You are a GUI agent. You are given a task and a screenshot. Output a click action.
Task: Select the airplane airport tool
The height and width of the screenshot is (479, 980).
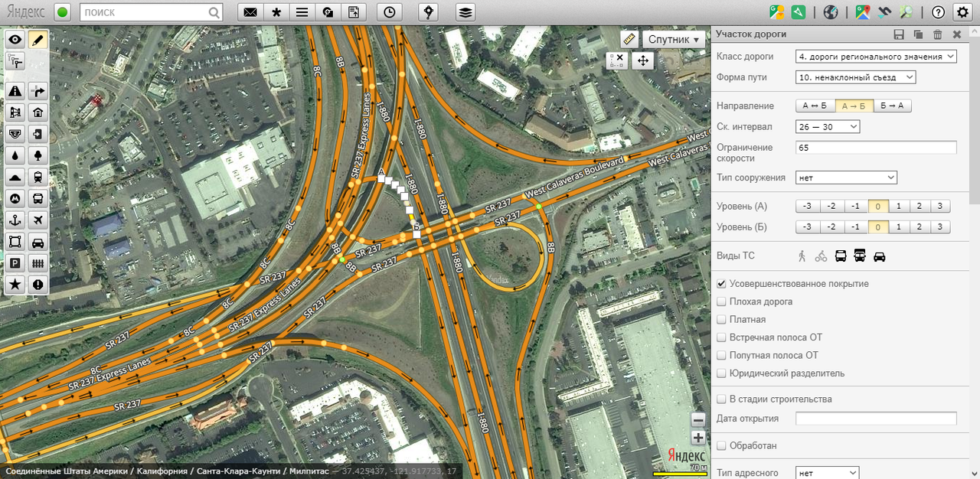(38, 220)
